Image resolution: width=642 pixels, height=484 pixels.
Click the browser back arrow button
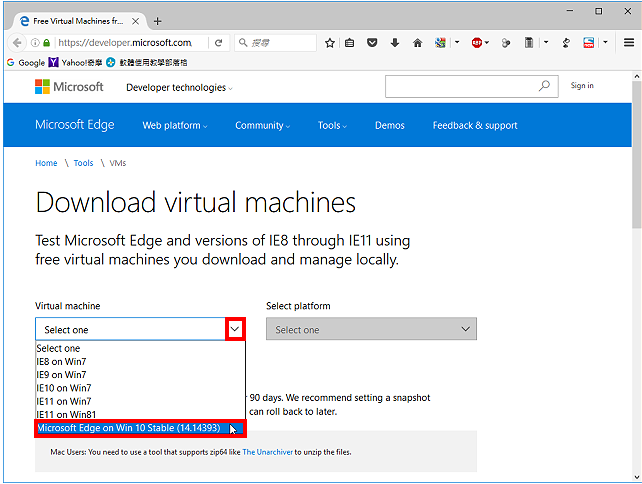click(16, 43)
